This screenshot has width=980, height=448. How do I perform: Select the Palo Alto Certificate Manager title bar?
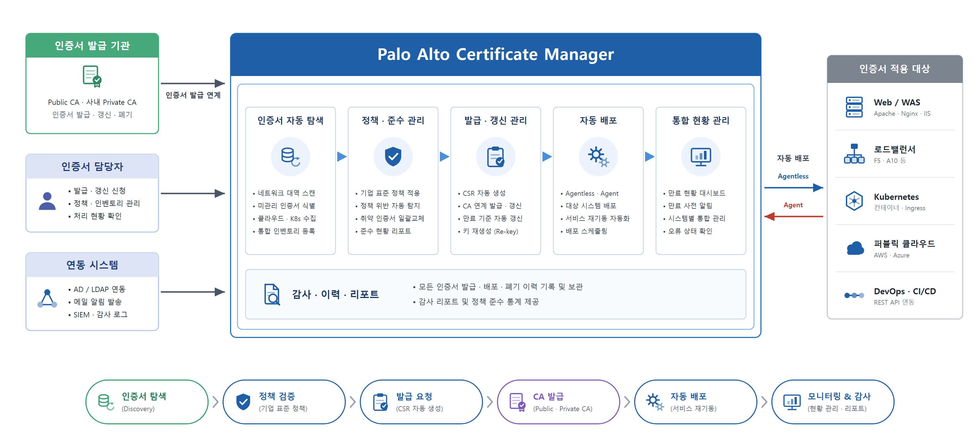pos(495,54)
